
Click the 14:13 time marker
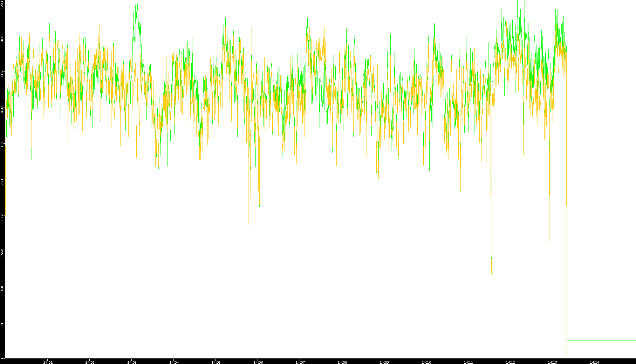pyautogui.click(x=552, y=362)
